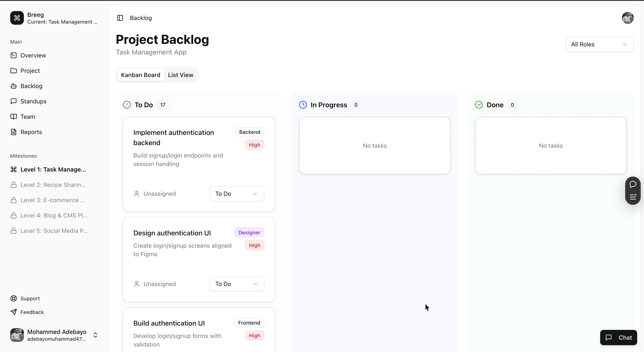Toggle the sidebar panel next to Backlog header

tap(120, 18)
